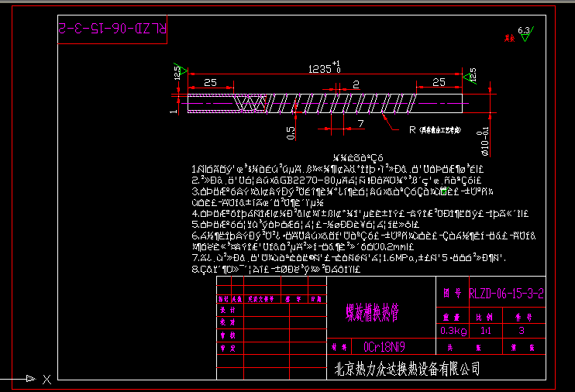This screenshot has width=575, height=392.
Task: Select the material text 0Cr18Ni9
Action: 384,346
